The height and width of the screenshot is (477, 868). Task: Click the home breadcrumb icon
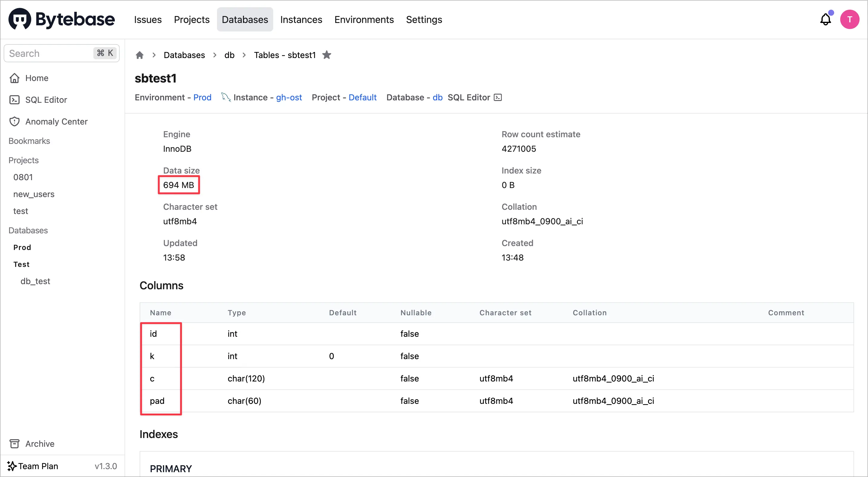(140, 55)
